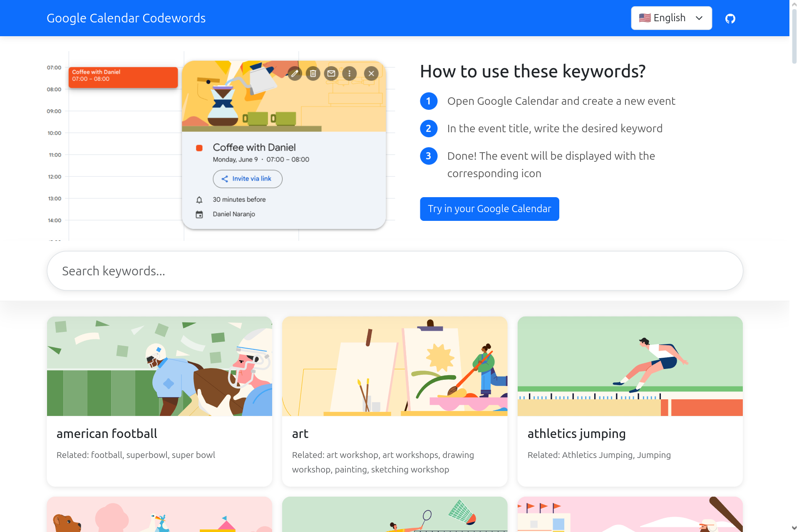The height and width of the screenshot is (532, 799).
Task: Open the three-dot options icon on event popup
Action: click(x=350, y=74)
